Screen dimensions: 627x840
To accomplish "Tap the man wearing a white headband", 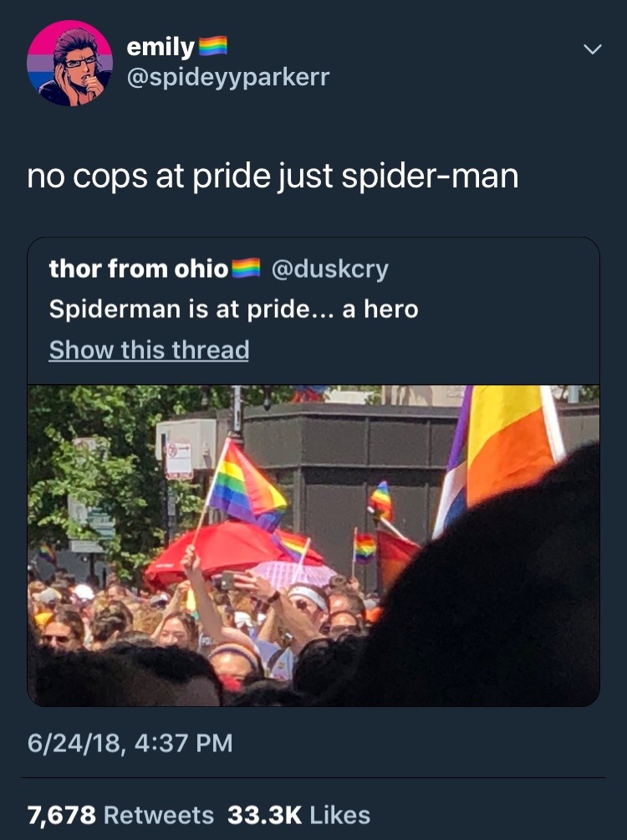I will click(x=310, y=608).
